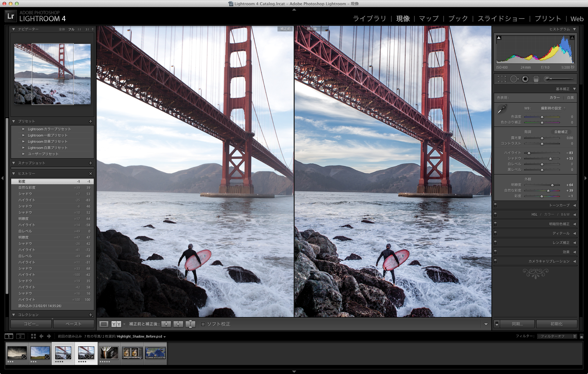Pick the white balance eyedropper tool
Viewport: 588px width, 374px height.
(x=502, y=109)
